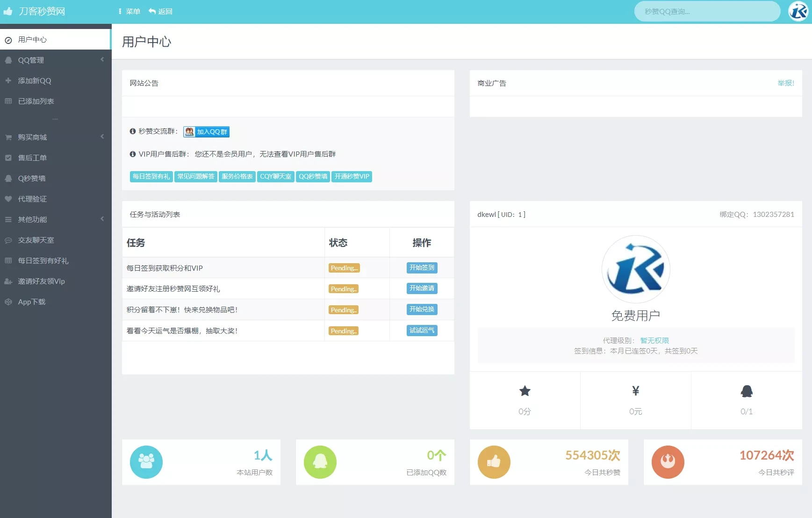
Task: Click the green QQ 已添加QQ数 icon
Action: point(320,462)
